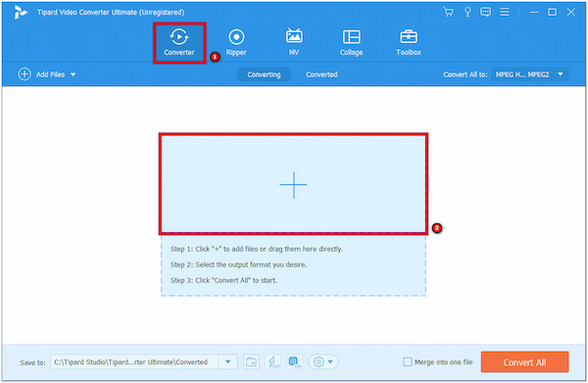This screenshot has width=588, height=383.
Task: Open the feedback chat icon
Action: point(486,12)
